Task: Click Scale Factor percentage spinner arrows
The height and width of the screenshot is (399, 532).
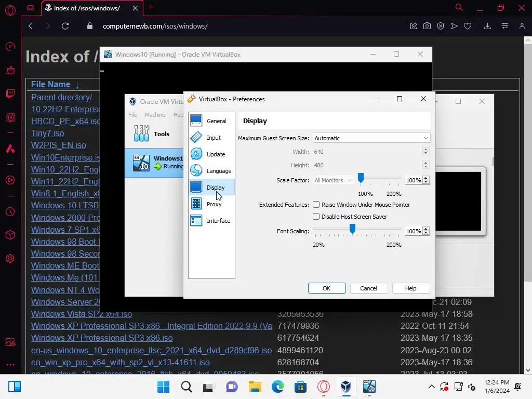Action: 426,180
